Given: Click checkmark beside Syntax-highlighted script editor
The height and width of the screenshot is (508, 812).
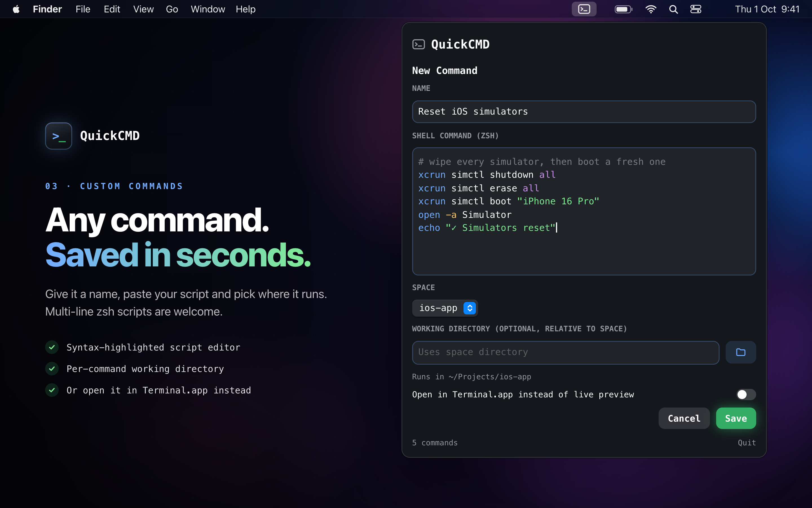Looking at the screenshot, I should (x=52, y=347).
